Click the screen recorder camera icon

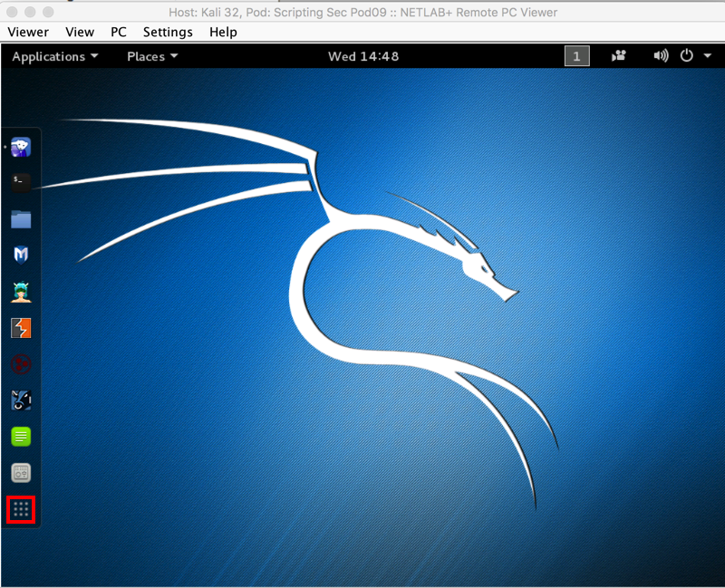[x=619, y=56]
